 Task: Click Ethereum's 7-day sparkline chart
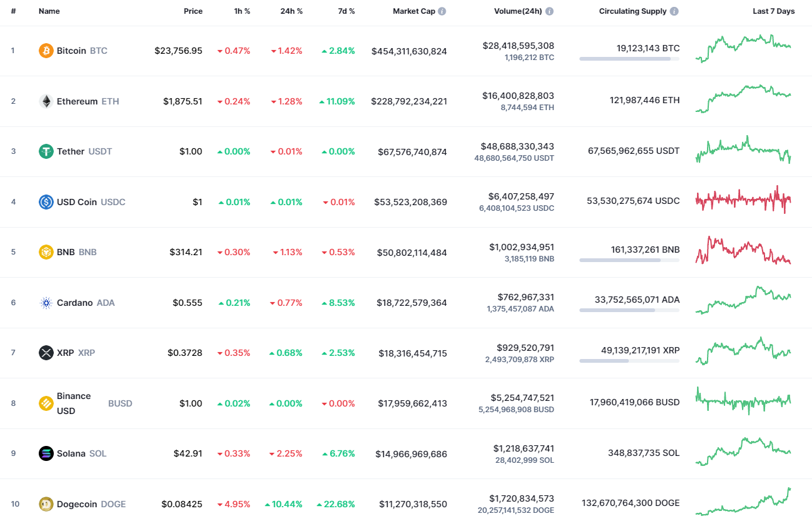click(x=743, y=99)
